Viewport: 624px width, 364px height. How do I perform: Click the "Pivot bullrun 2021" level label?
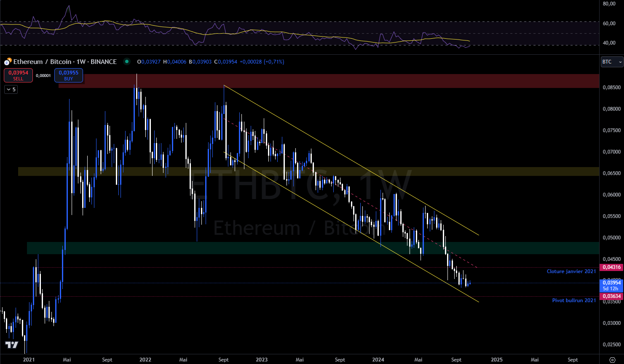(x=574, y=300)
